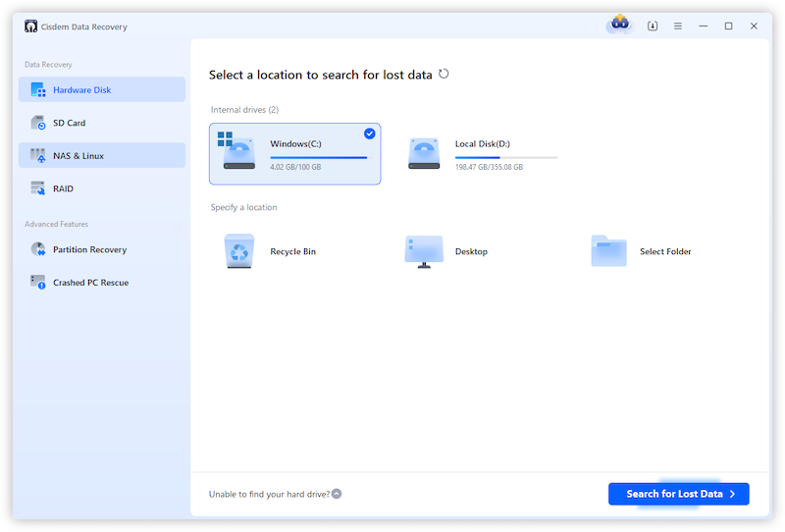Choose Select Folder option
Viewport: 785px width, 532px height.
click(665, 251)
